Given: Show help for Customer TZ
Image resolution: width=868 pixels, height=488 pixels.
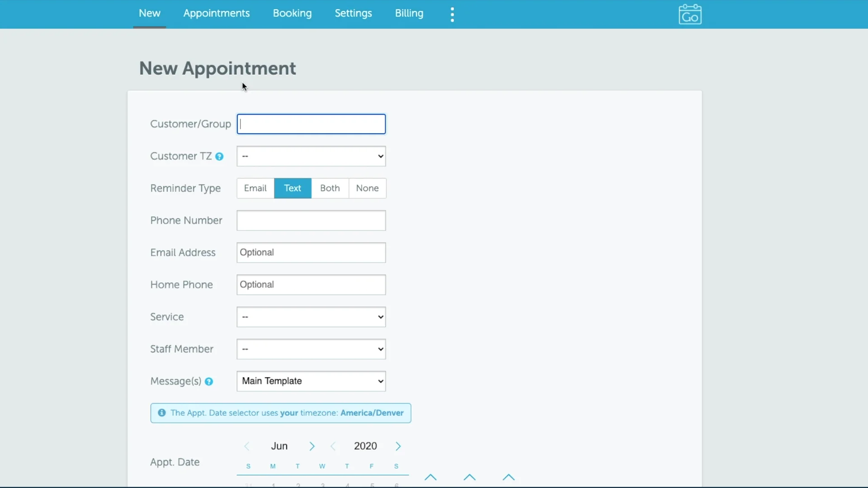Looking at the screenshot, I should pos(219,157).
